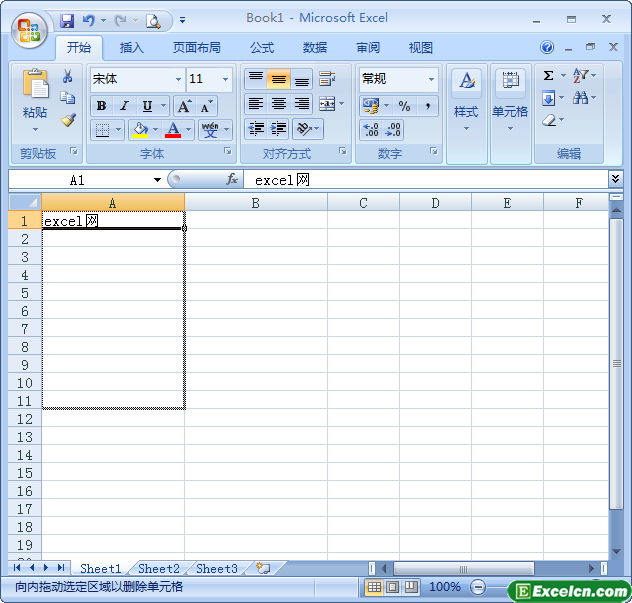The height and width of the screenshot is (603, 632).
Task: Open Excel Help question mark
Action: click(x=547, y=47)
